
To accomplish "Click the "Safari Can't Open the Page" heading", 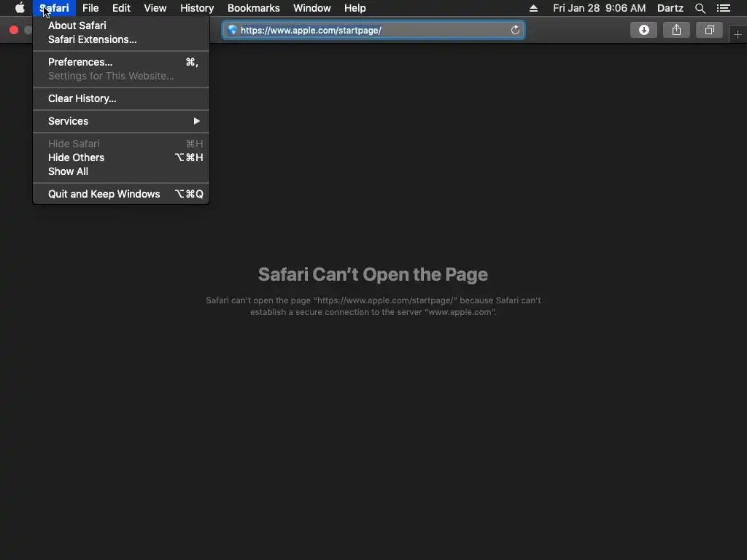I will (373, 274).
